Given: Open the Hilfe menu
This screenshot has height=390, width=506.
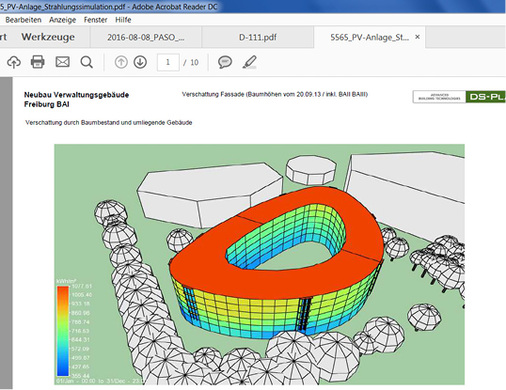Looking at the screenshot, I should [x=123, y=20].
